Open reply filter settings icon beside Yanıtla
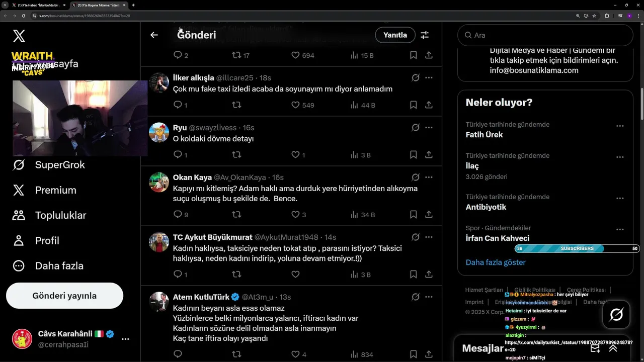 pyautogui.click(x=425, y=35)
